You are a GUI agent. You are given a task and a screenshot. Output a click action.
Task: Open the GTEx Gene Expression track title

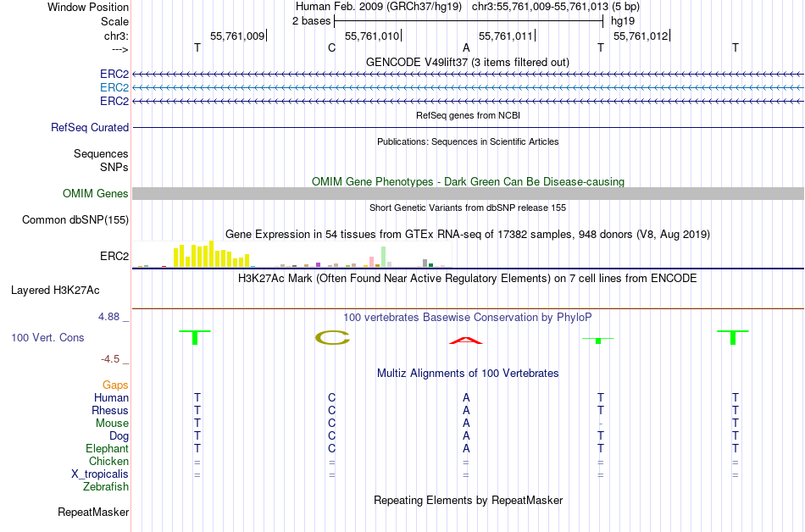468,235
